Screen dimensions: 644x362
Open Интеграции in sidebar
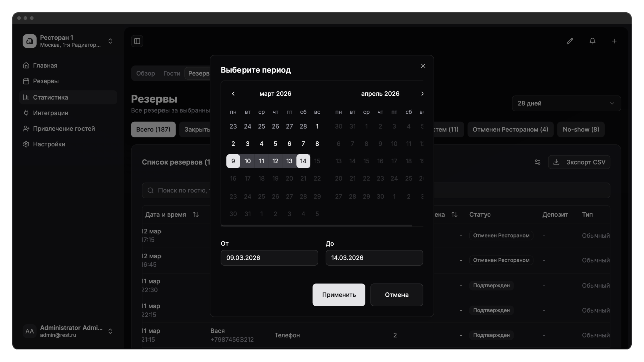(50, 113)
